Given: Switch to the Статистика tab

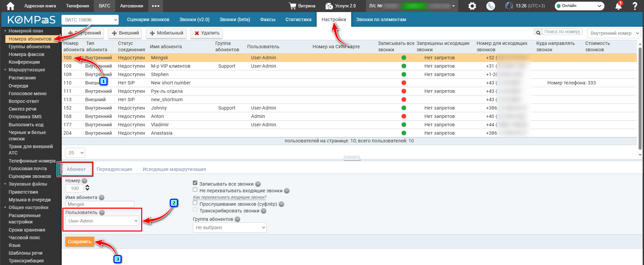Looking at the screenshot, I should [299, 19].
